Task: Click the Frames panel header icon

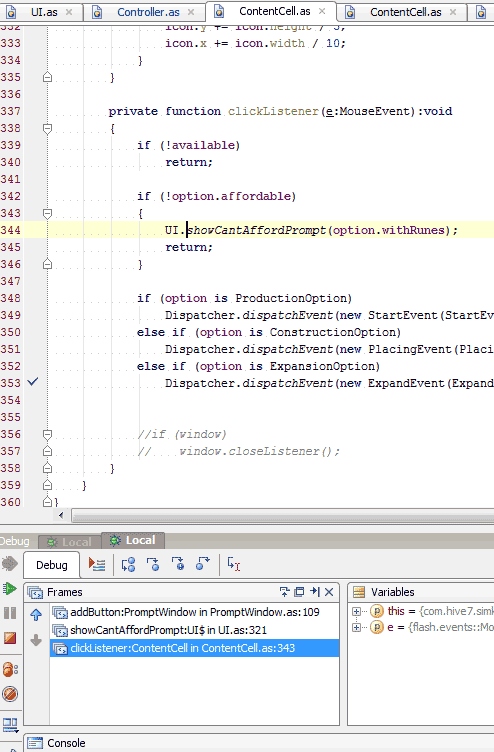Action: click(x=35, y=593)
